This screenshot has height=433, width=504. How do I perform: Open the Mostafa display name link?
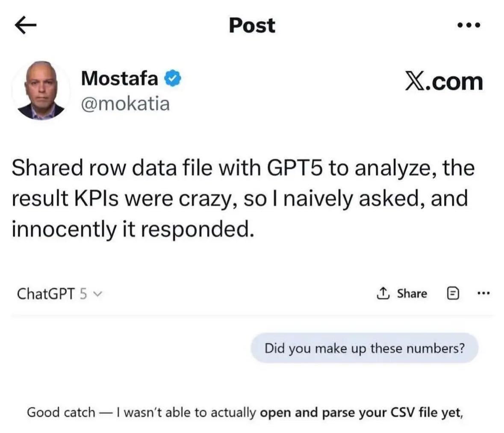pyautogui.click(x=119, y=79)
